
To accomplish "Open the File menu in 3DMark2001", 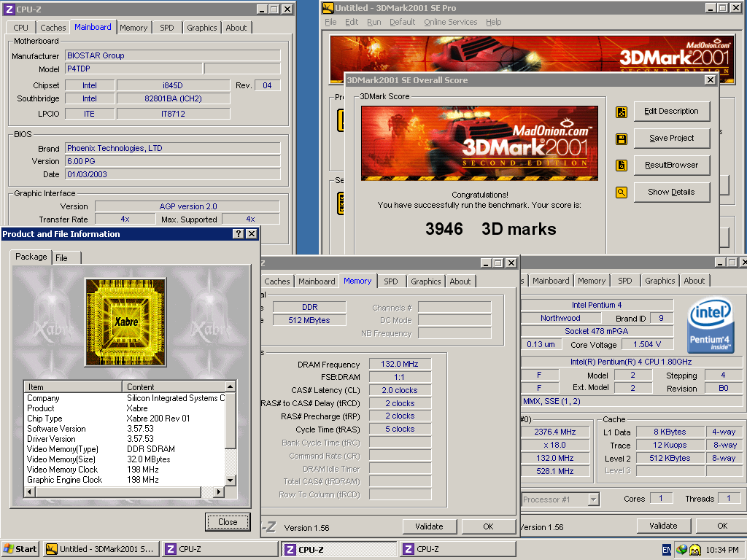I will pyautogui.click(x=330, y=22).
